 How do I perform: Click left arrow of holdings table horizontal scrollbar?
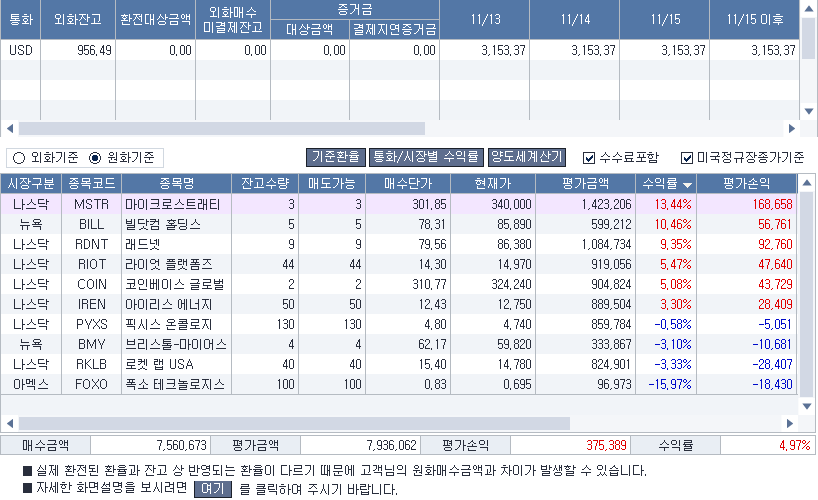[10, 423]
